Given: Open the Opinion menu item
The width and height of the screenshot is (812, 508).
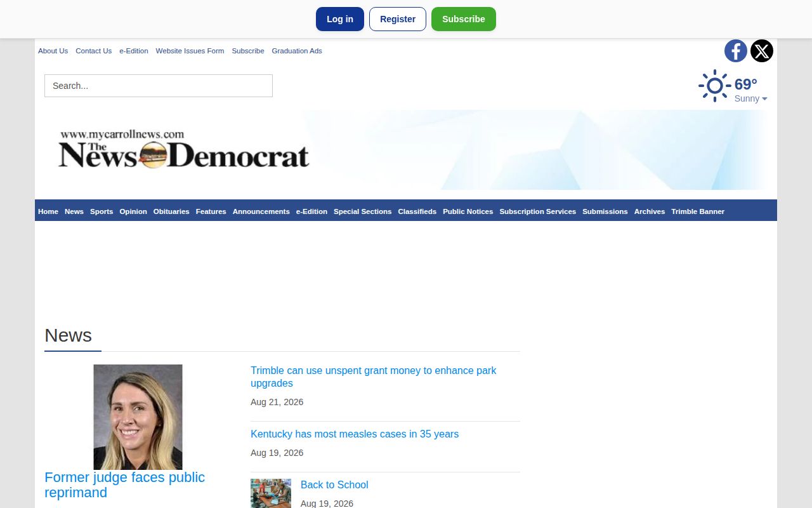Looking at the screenshot, I should click(133, 211).
